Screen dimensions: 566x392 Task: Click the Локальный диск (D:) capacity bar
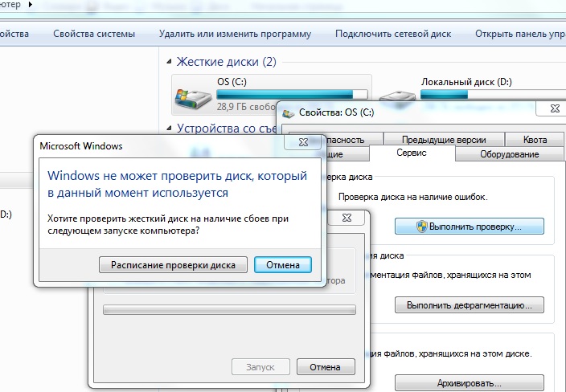coord(493,95)
